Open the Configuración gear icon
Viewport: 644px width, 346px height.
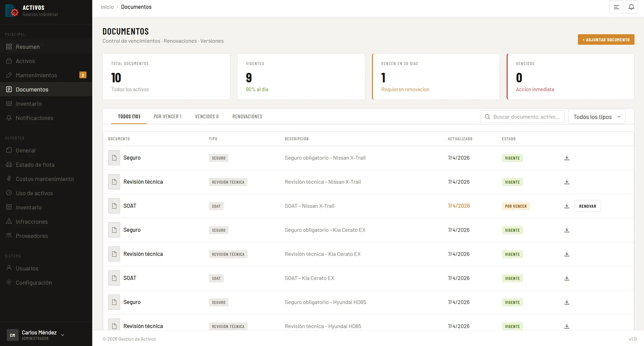point(8,283)
